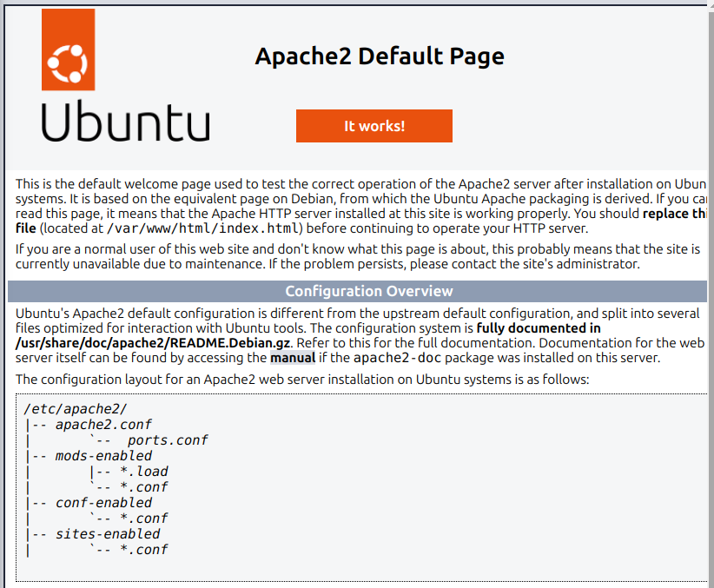Click the 'It works!' orange banner
Image resolution: width=714 pixels, height=588 pixels.
coord(374,125)
